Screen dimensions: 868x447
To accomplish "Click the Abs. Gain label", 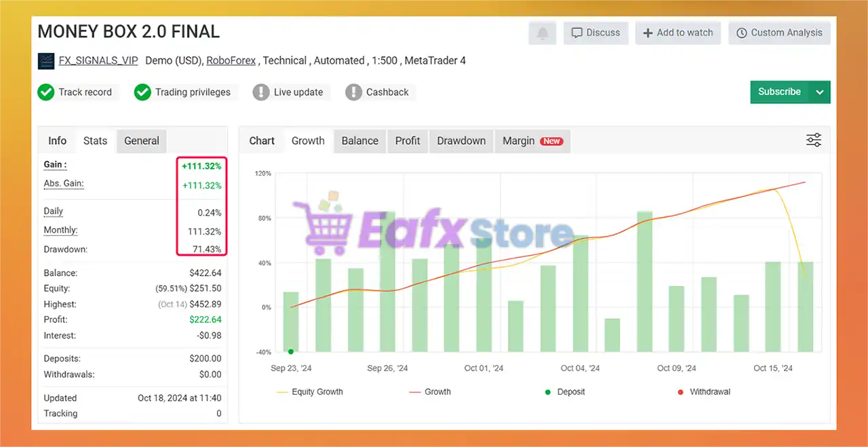I will [64, 183].
